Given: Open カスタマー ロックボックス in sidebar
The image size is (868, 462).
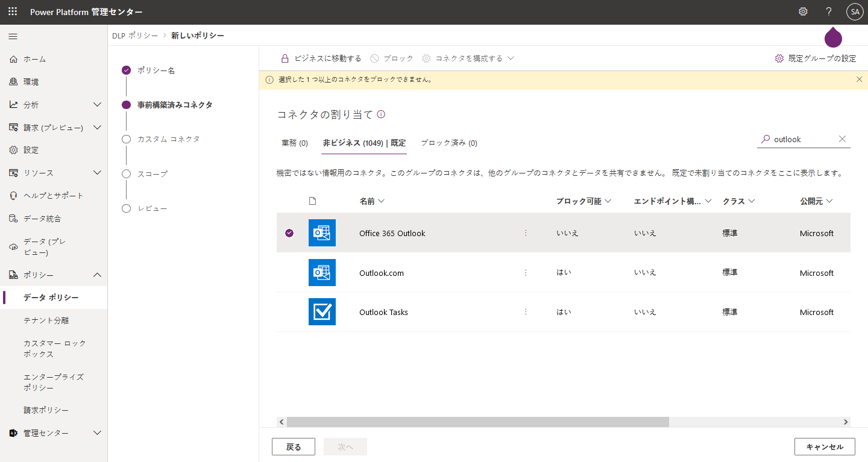Looking at the screenshot, I should tap(54, 349).
